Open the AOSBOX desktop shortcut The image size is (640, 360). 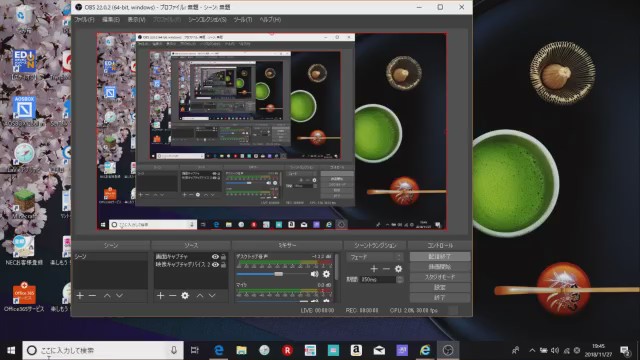click(24, 111)
